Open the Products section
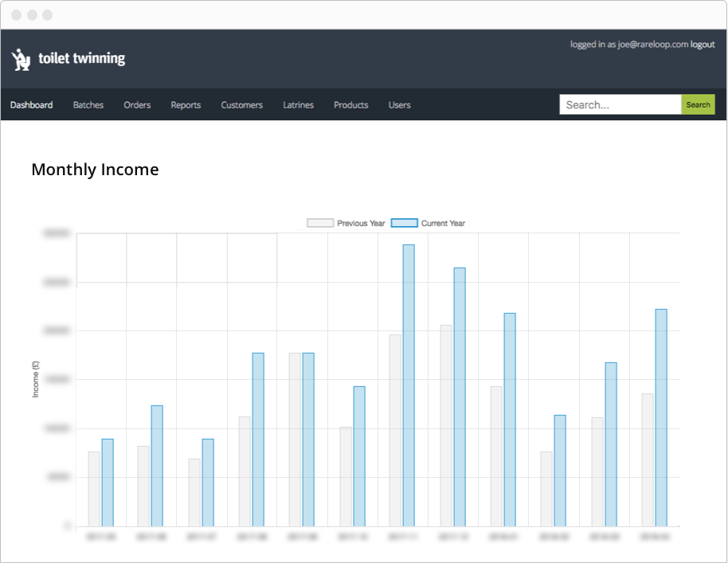 (350, 104)
